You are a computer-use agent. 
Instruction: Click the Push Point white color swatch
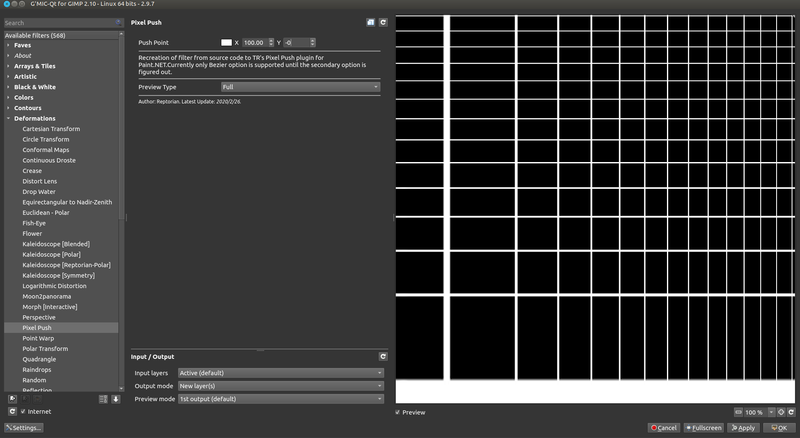(x=227, y=42)
